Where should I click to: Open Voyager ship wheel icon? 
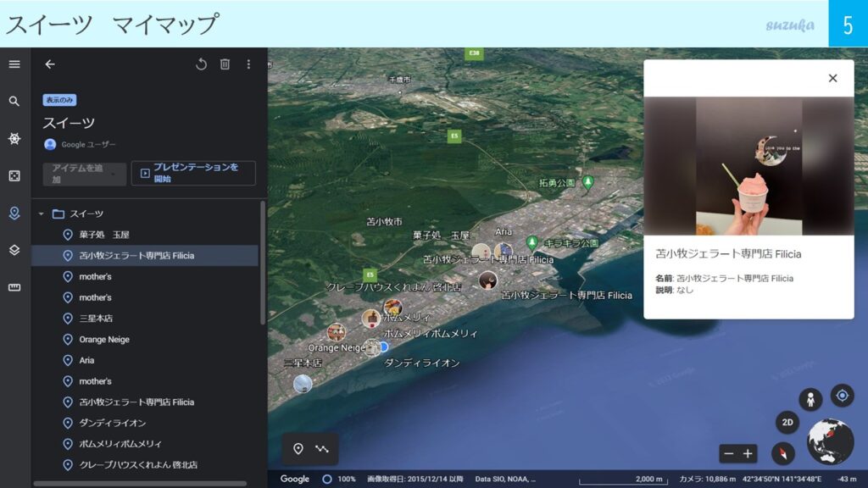[x=14, y=139]
